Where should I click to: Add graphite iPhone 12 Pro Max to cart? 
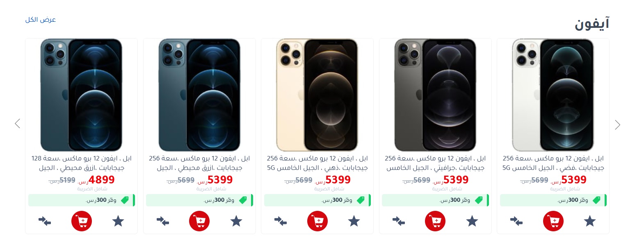[x=435, y=221]
